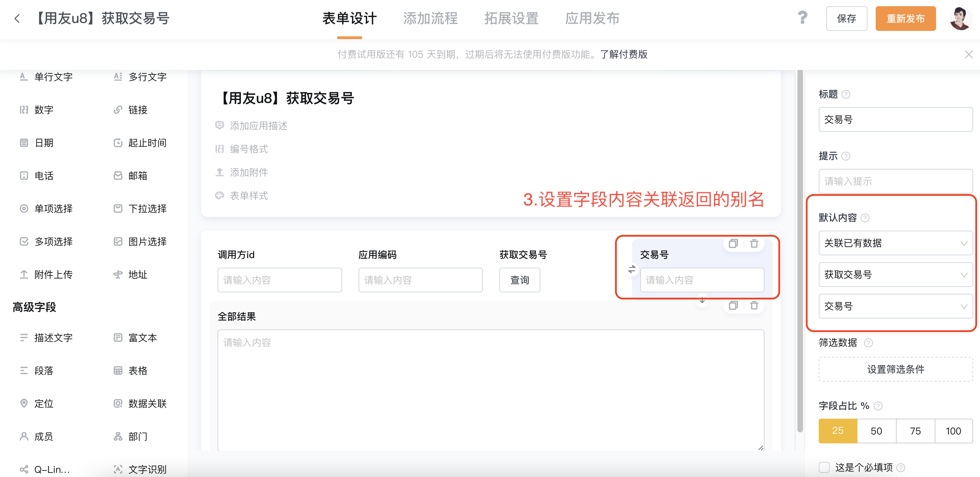This screenshot has width=980, height=477.
Task: Add a 数字 field
Action: 36,109
